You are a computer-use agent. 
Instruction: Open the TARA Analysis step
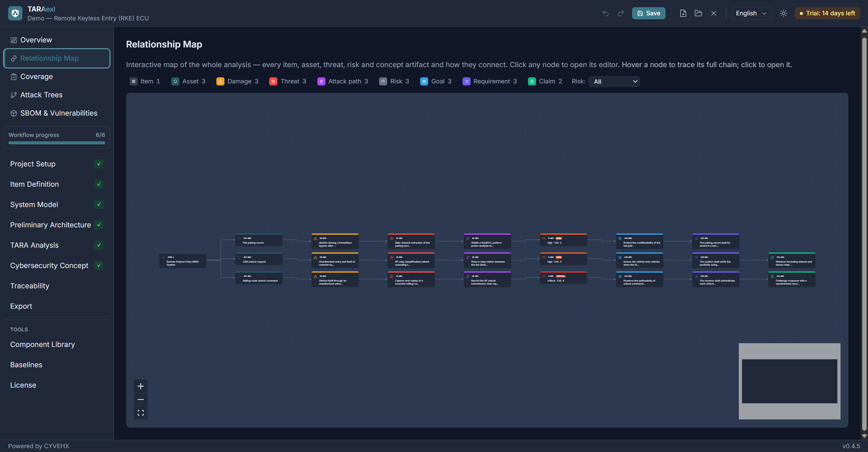[57, 245]
